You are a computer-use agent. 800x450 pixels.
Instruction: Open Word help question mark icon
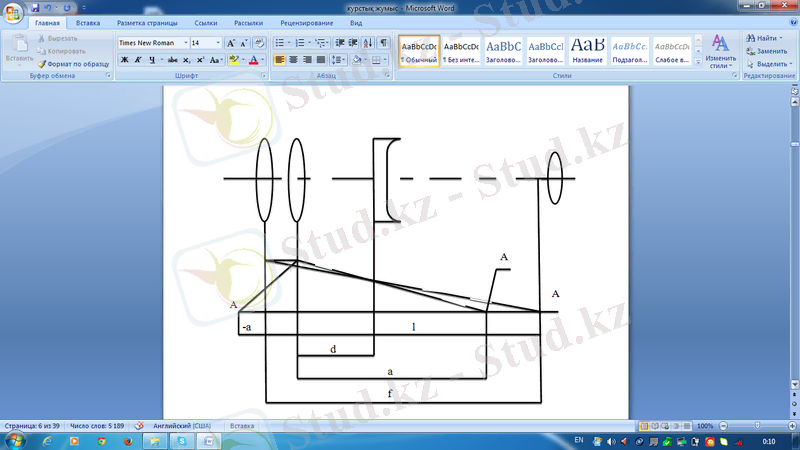[x=793, y=23]
